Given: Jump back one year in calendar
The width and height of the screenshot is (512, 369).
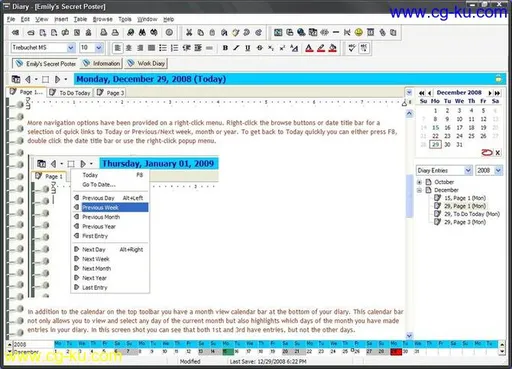Looking at the screenshot, I should coord(422,93).
